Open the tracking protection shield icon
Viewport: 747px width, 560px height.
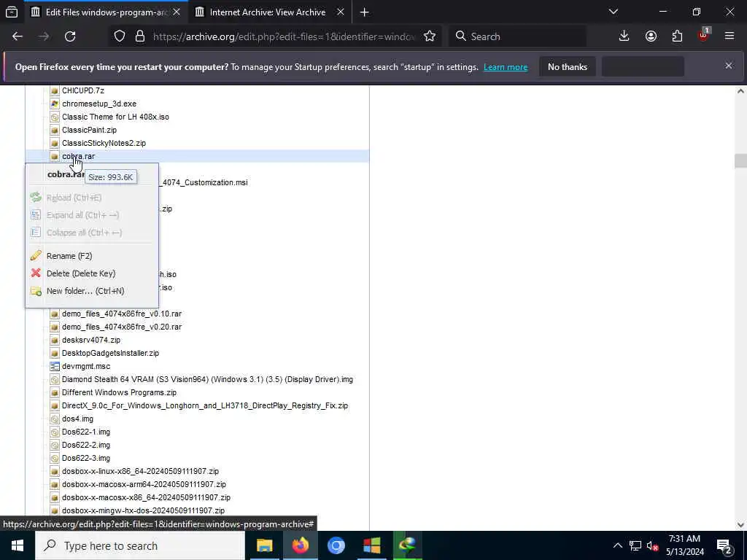120,36
